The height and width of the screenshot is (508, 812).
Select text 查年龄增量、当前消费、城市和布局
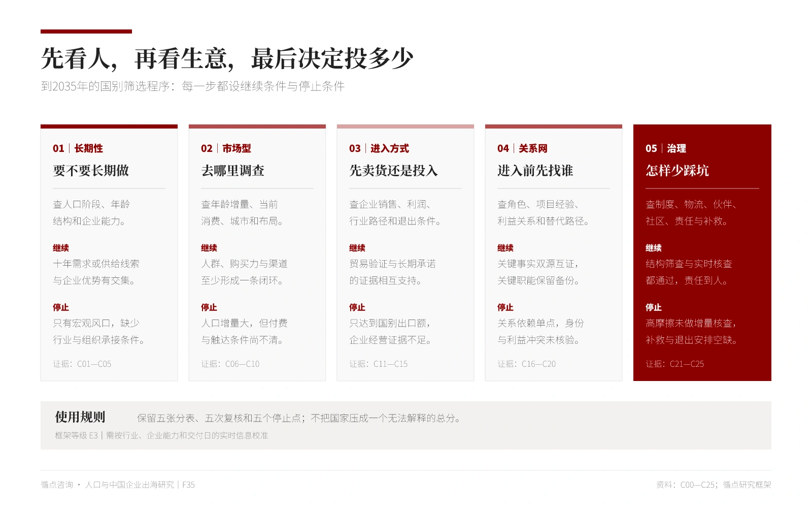point(242,212)
